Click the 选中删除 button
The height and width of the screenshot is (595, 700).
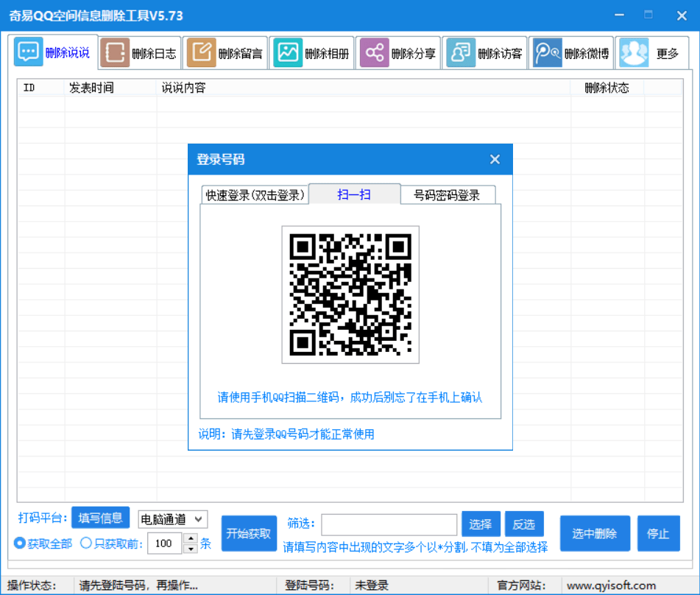tap(595, 533)
